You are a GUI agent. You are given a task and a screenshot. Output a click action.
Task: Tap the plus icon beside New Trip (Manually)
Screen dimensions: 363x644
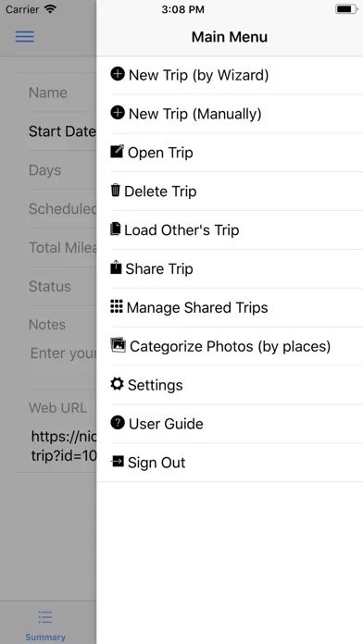(118, 113)
